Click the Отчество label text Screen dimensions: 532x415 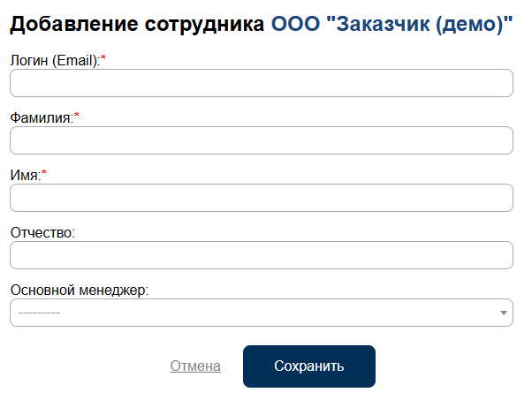coord(42,232)
